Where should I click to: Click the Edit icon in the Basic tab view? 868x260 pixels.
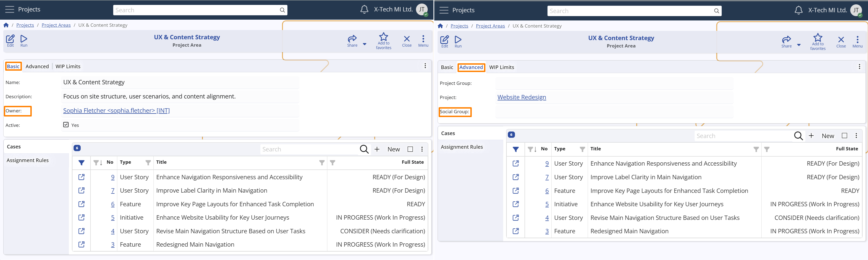tap(10, 39)
